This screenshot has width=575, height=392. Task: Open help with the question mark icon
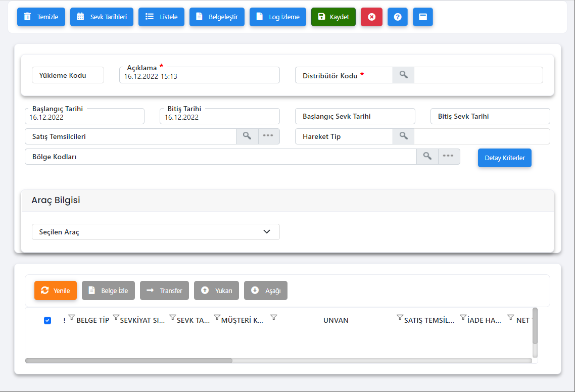[x=398, y=17]
